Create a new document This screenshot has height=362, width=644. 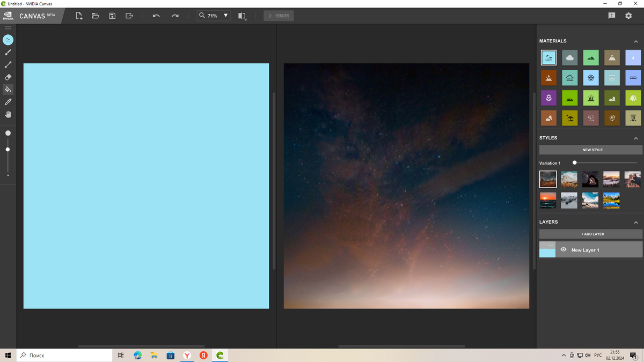[x=79, y=16]
